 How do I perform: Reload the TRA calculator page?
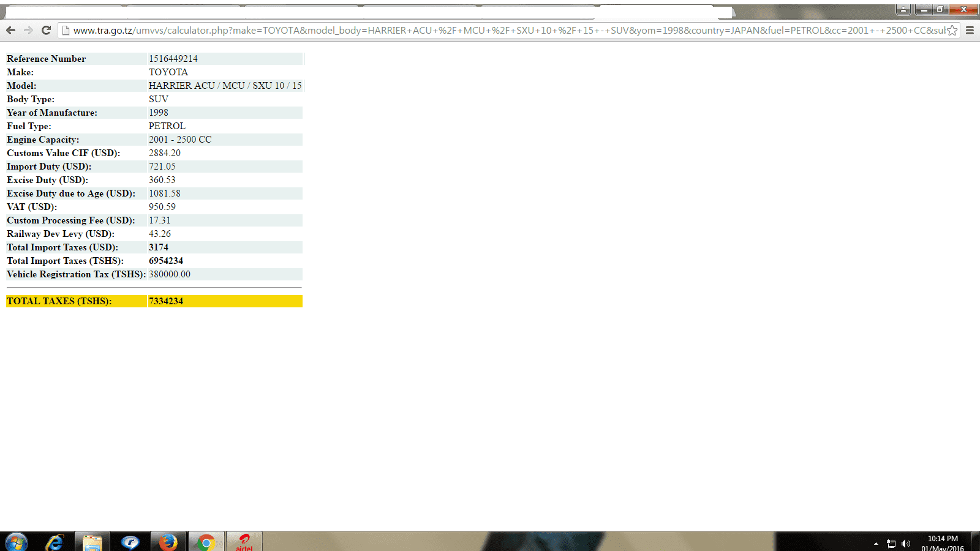click(x=46, y=30)
